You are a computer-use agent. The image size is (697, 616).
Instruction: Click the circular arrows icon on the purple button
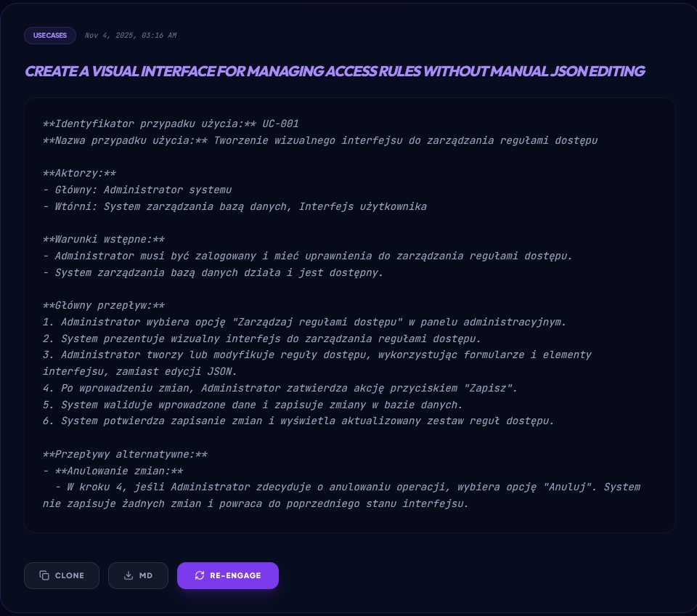pyautogui.click(x=200, y=575)
